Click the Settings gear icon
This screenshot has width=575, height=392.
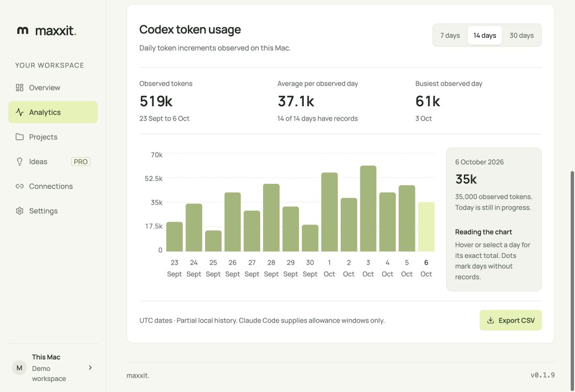click(x=20, y=211)
